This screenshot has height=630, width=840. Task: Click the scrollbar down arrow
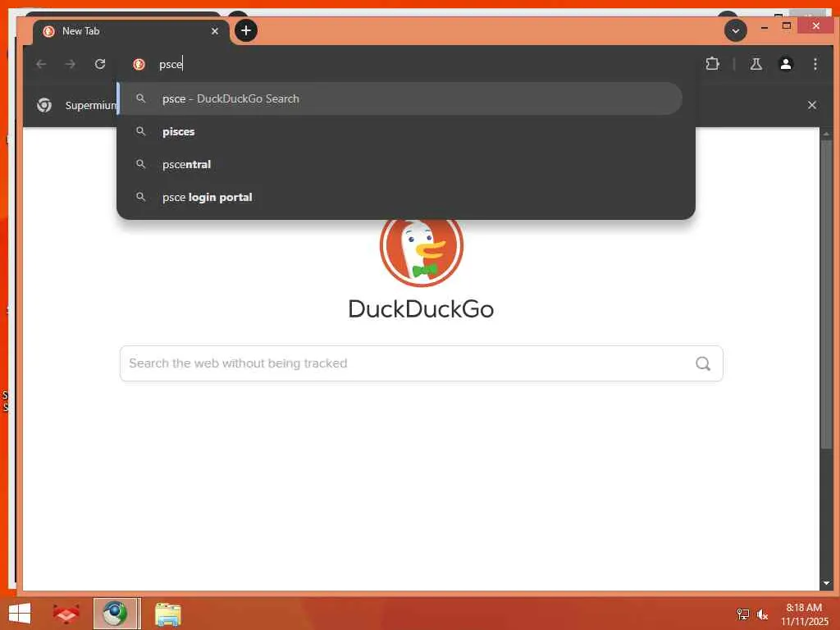click(x=826, y=583)
